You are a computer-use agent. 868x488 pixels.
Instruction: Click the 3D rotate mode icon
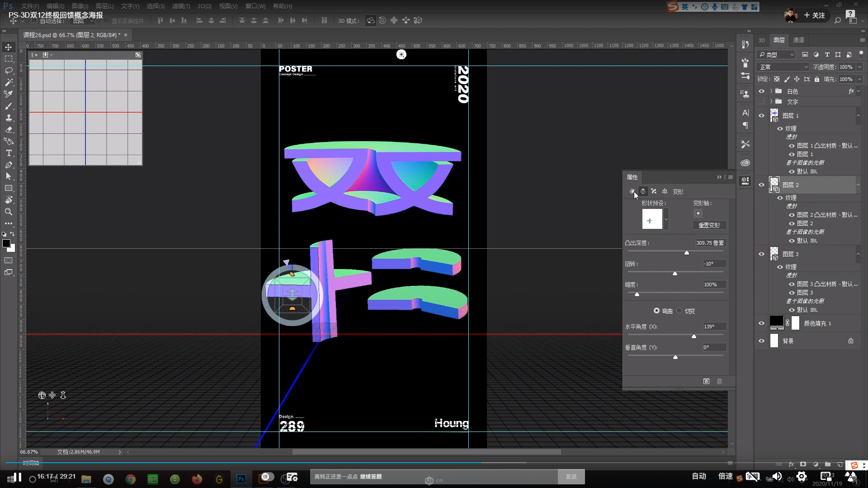371,20
